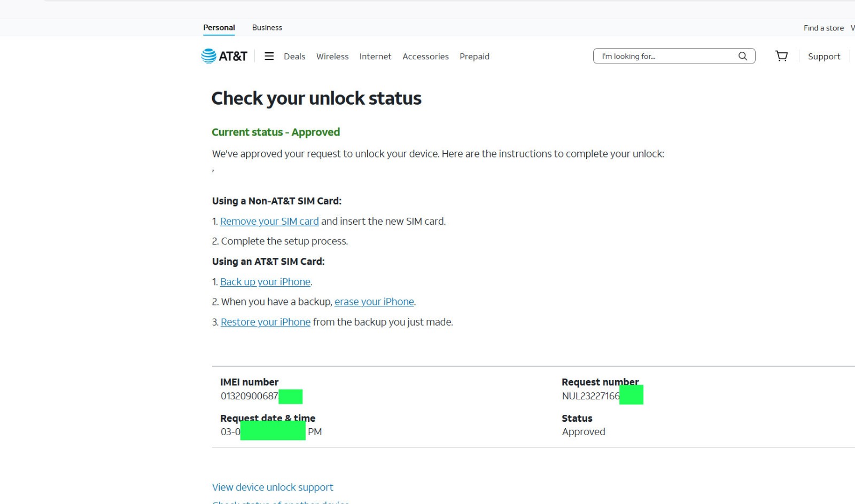Open the Remove your SIM card link
This screenshot has width=855, height=504.
coord(269,221)
